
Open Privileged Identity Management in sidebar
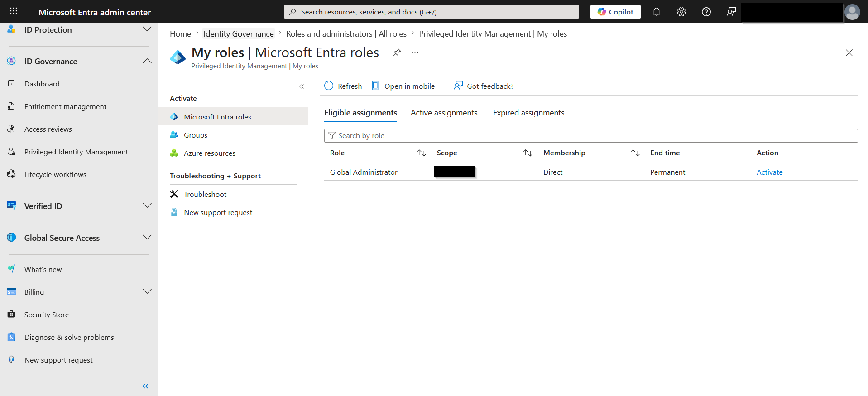tap(76, 152)
